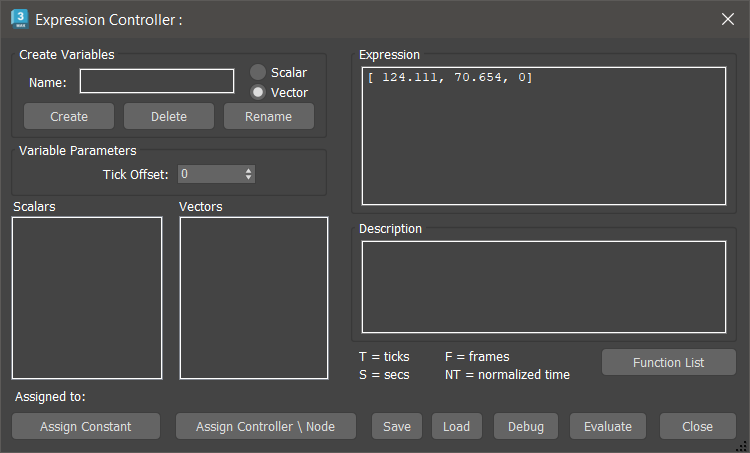This screenshot has height=453, width=750.
Task: Click the Rename variable button
Action: [x=268, y=116]
